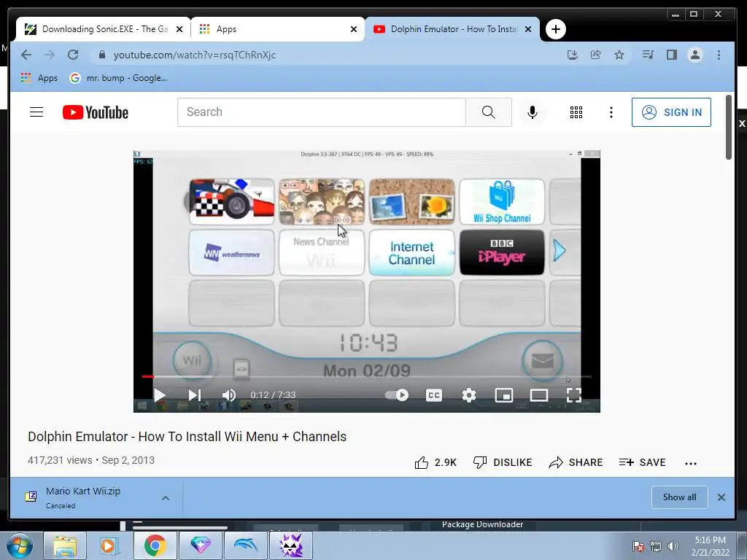Open the Apps bookmark

(39, 77)
